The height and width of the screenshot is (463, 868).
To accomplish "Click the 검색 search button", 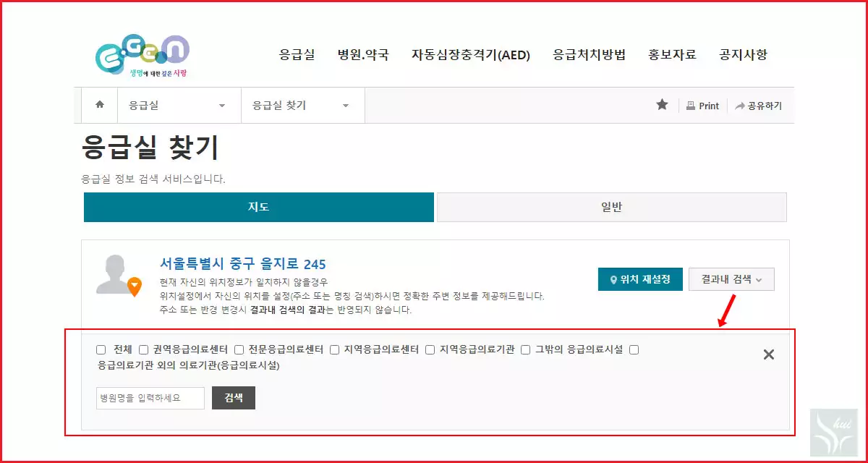I will point(233,397).
